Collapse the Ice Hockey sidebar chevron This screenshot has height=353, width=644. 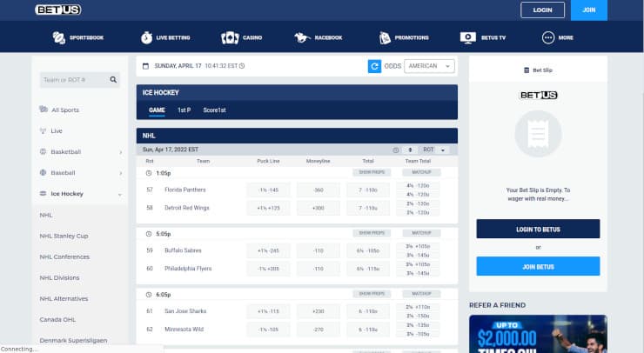click(120, 194)
